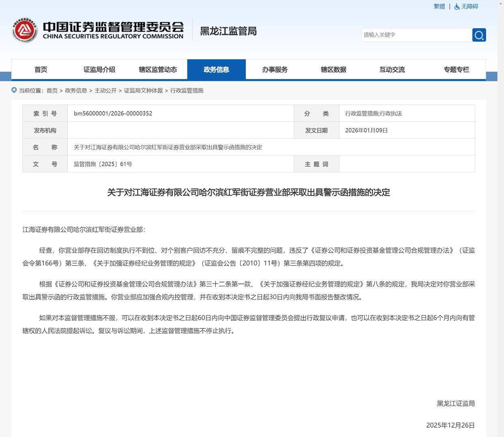Go to 办事服务 in navigation

[275, 69]
